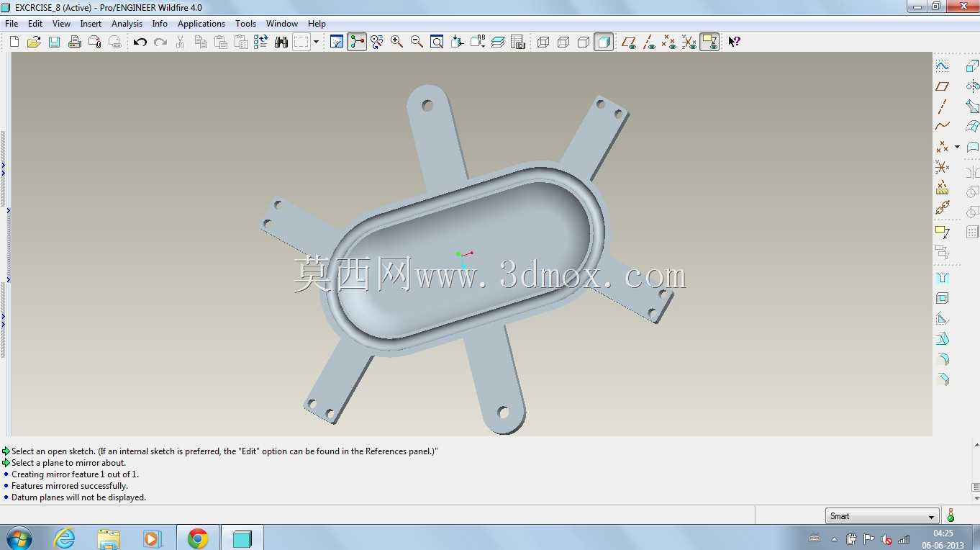
Task: Expand the selection box dropdown arrow
Action: click(316, 42)
